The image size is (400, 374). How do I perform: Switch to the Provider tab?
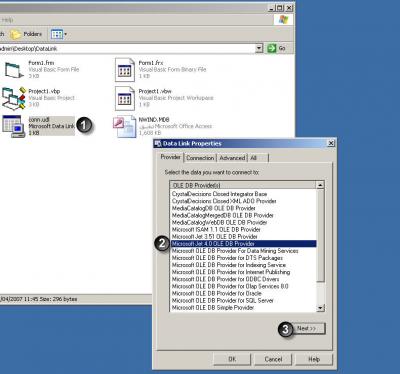click(x=170, y=157)
